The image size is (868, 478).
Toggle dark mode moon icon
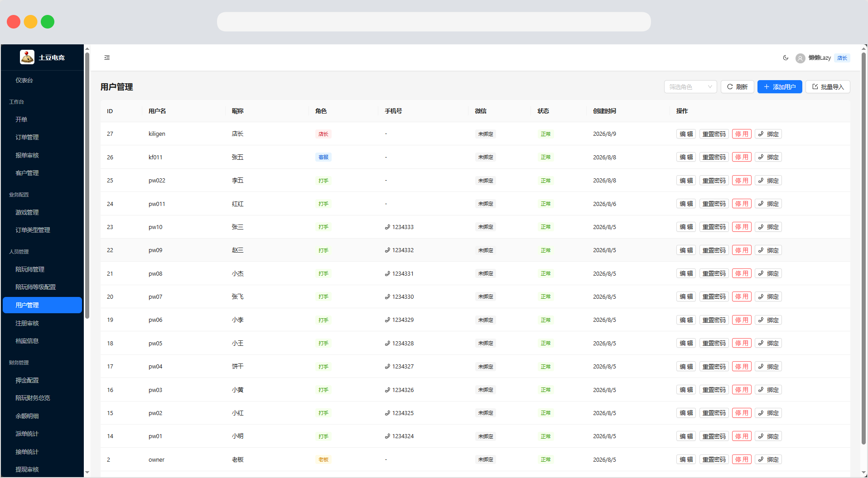tap(786, 57)
